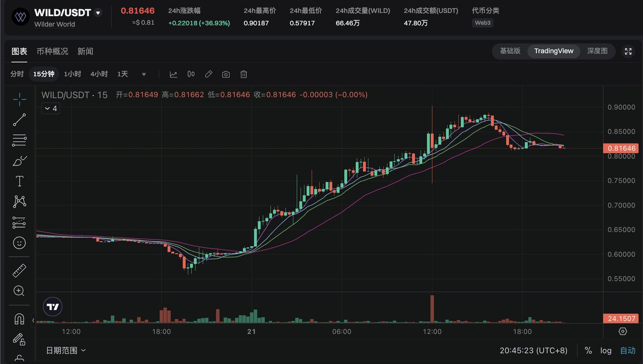Image resolution: width=643 pixels, height=364 pixels.
Task: Click the WILD/USDT · 15 chart legend title
Action: pos(74,95)
